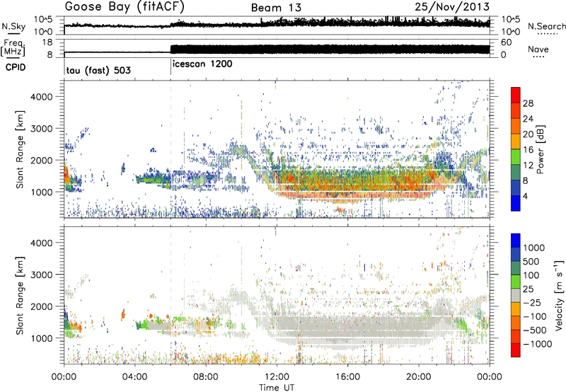Click the blue top of the Velocity colorbar
Viewport: 566px width, 392px height.
tap(516, 240)
